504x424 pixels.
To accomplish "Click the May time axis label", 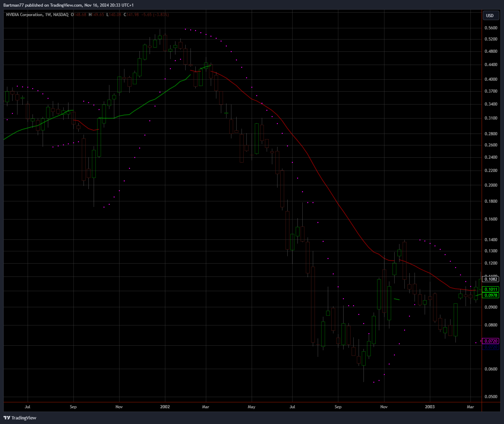I will click(x=252, y=407).
